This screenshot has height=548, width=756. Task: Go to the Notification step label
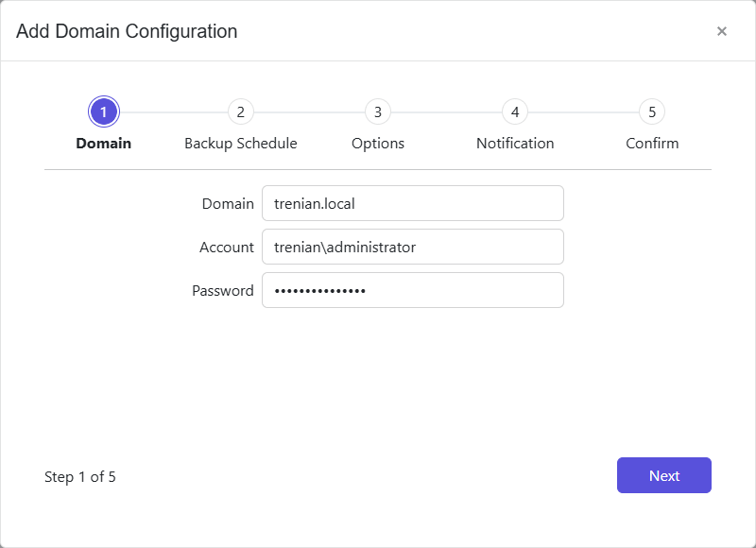pos(515,143)
